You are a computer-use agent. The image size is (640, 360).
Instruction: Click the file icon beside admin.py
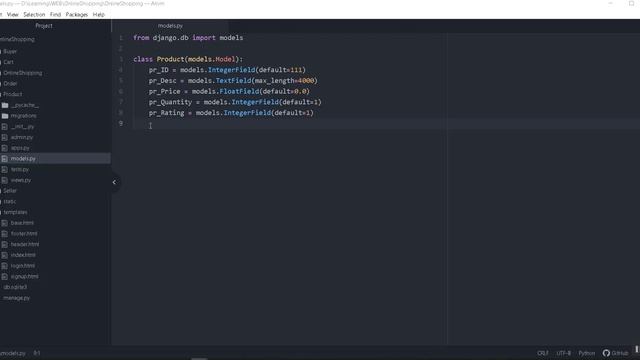[5, 138]
